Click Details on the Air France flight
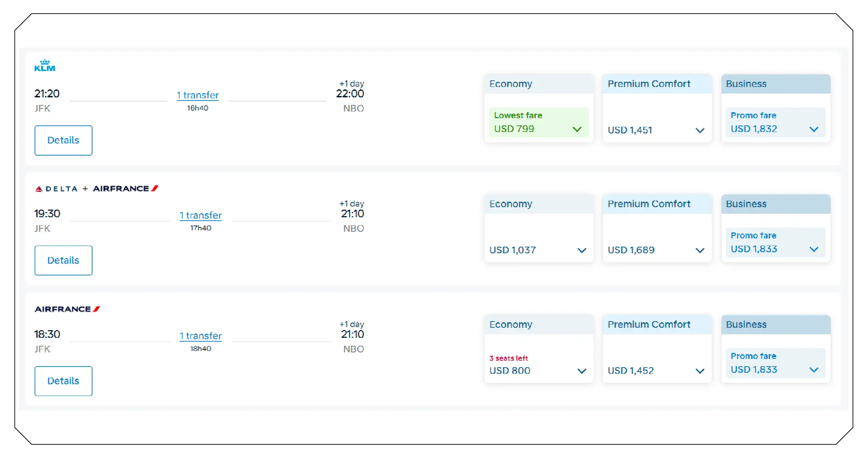Viewport: 868px width, 458px height. pyautogui.click(x=63, y=381)
